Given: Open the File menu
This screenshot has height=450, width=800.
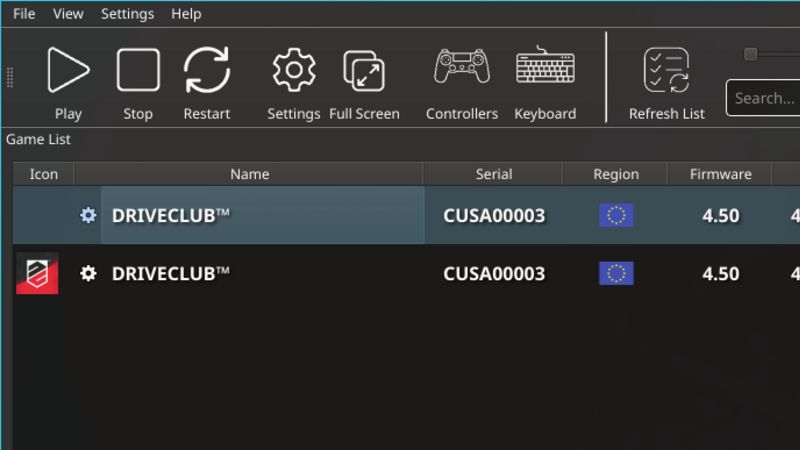Looking at the screenshot, I should coord(24,14).
